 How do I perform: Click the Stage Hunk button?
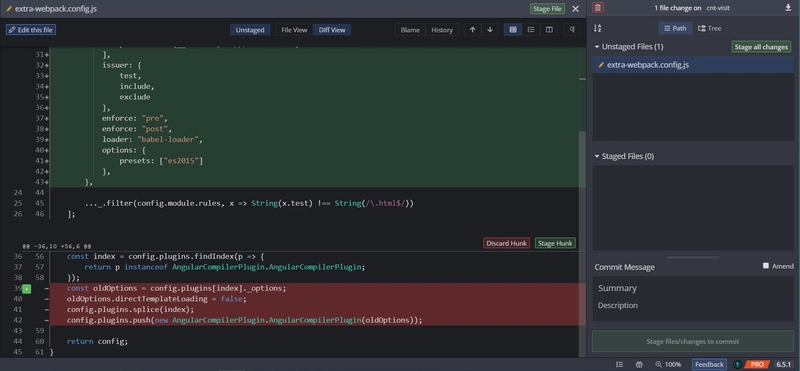(555, 243)
